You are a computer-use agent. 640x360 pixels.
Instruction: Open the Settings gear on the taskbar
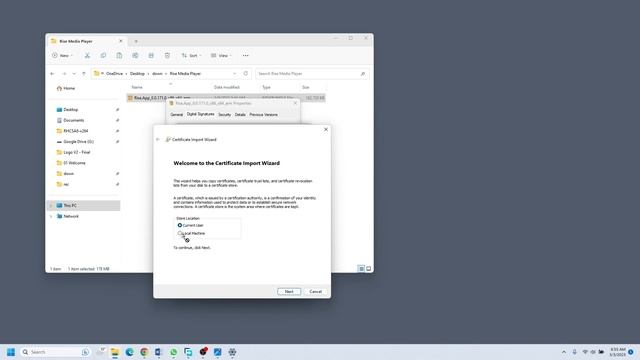click(232, 352)
